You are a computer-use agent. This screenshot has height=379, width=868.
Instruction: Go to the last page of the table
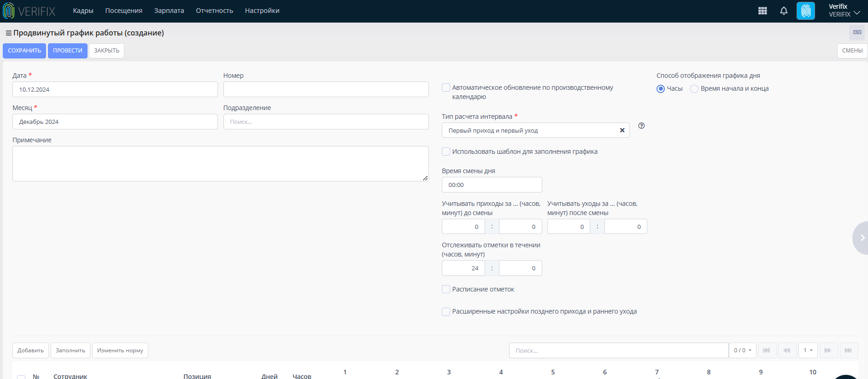tap(848, 350)
